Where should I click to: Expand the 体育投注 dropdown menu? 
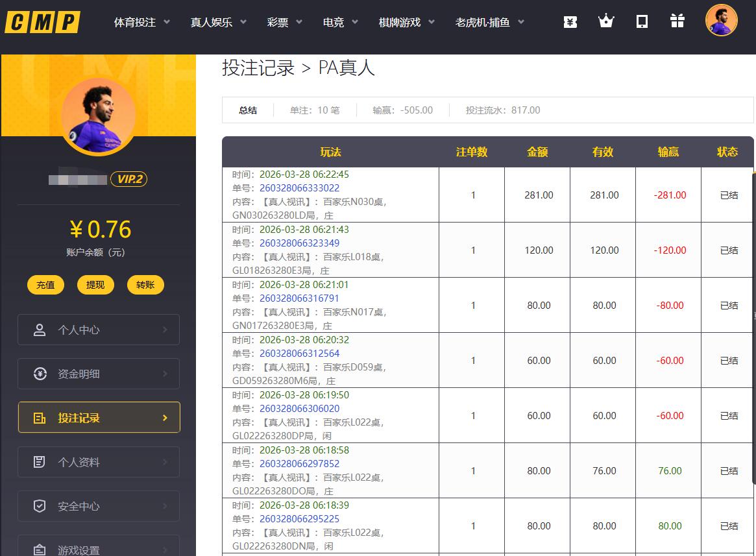(x=142, y=22)
